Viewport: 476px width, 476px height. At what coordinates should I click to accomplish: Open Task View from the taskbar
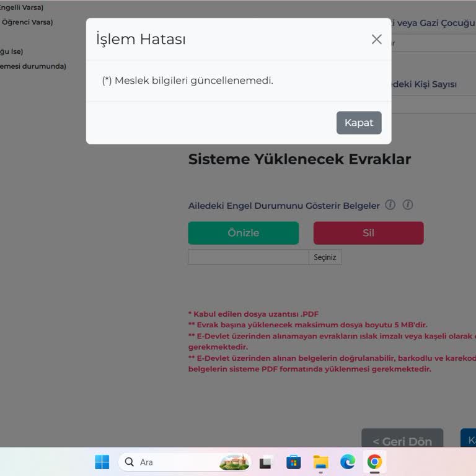(x=265, y=462)
